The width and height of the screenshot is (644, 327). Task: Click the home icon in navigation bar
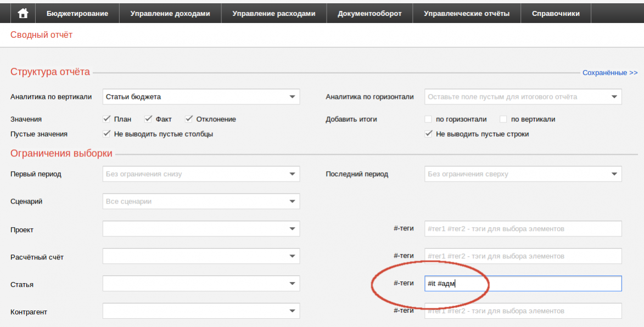click(x=23, y=13)
